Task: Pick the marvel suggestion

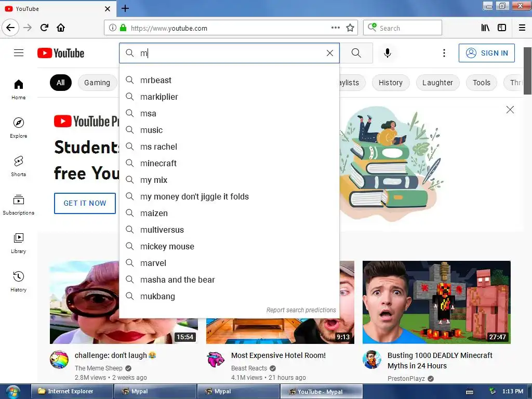Action: (x=229, y=263)
